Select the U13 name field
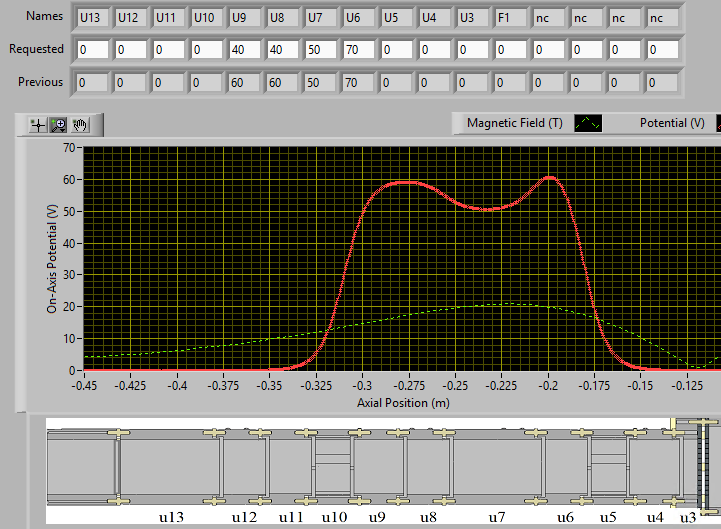Viewport: 721px width, 529px height. click(x=93, y=18)
